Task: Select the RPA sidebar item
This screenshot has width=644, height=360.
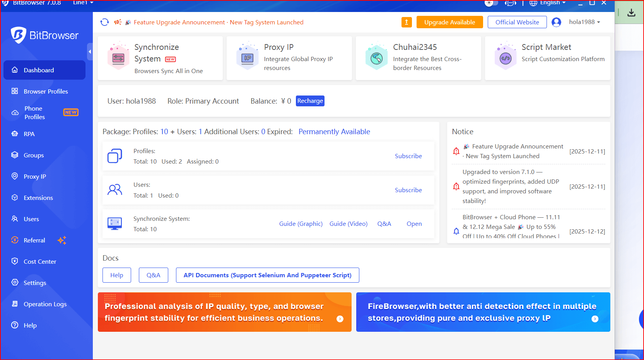Action: [x=29, y=134]
